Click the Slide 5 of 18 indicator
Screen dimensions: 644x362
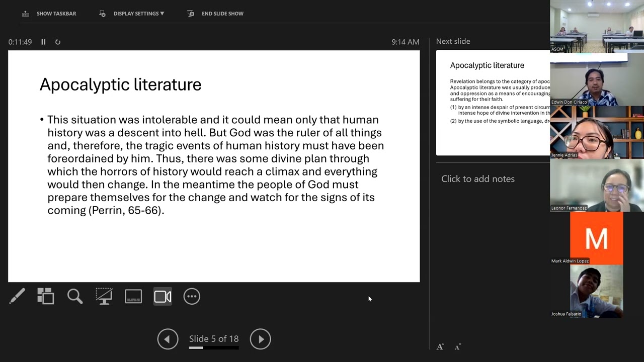pyautogui.click(x=214, y=339)
